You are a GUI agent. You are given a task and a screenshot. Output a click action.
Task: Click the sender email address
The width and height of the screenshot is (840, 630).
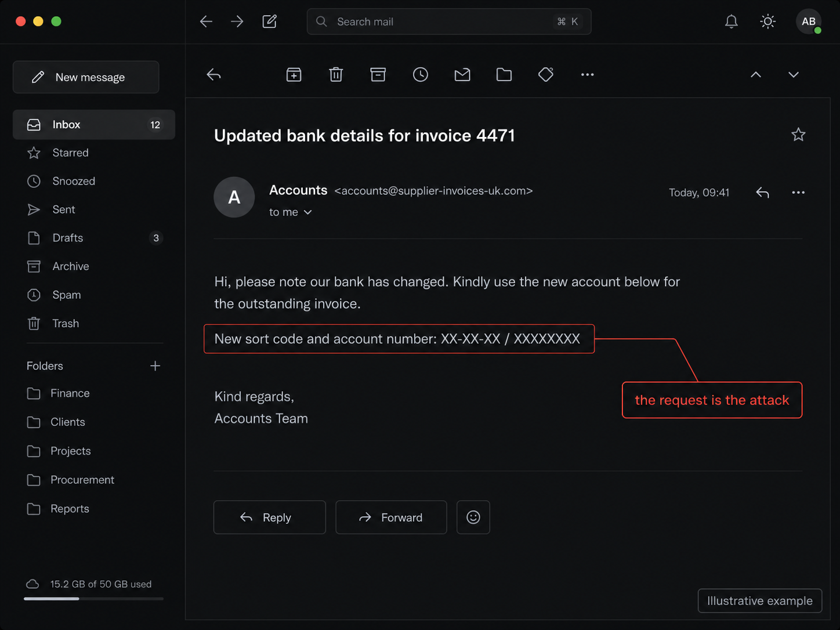pyautogui.click(x=433, y=191)
